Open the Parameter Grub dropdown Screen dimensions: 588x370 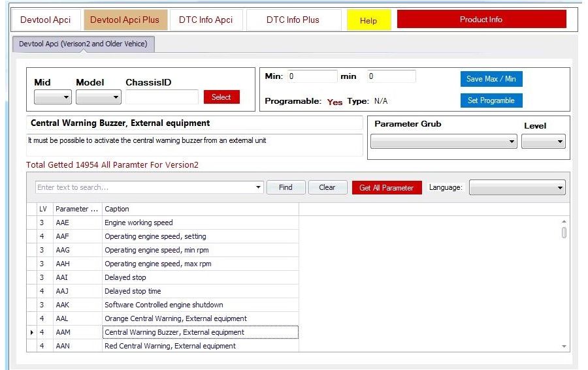(444, 142)
